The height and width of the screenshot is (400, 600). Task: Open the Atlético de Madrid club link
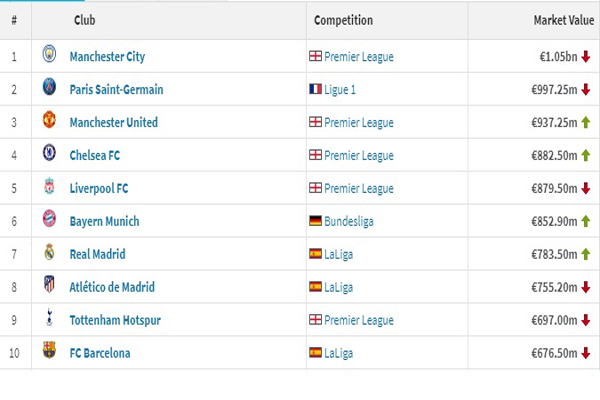pos(112,287)
